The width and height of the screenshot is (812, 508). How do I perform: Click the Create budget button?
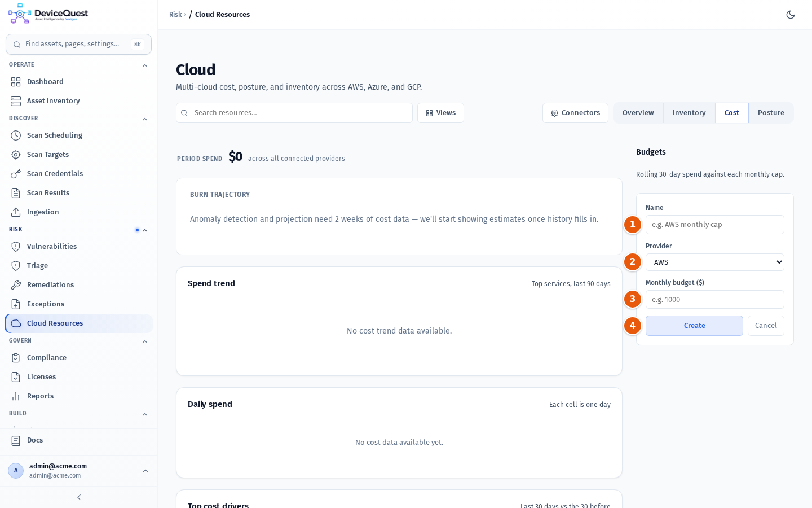[x=694, y=326]
